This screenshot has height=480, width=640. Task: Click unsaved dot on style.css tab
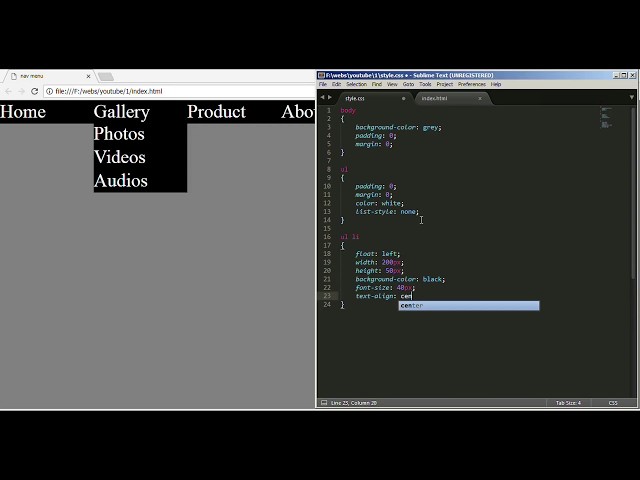pyautogui.click(x=404, y=98)
